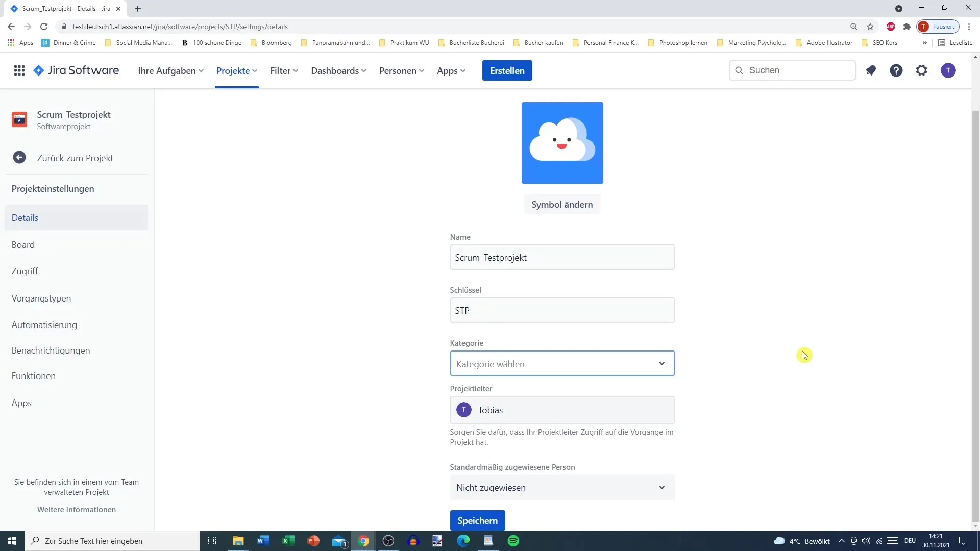This screenshot has width=980, height=551.
Task: Click the Erstellen button
Action: (507, 70)
